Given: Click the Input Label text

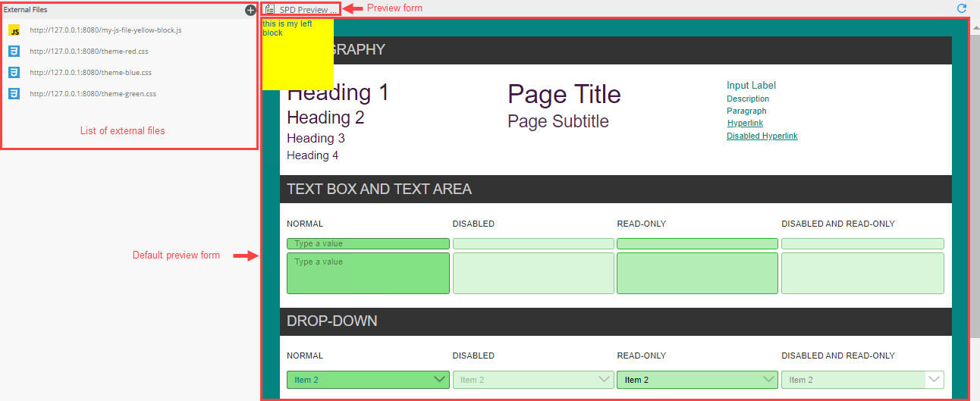Looking at the screenshot, I should [x=751, y=86].
